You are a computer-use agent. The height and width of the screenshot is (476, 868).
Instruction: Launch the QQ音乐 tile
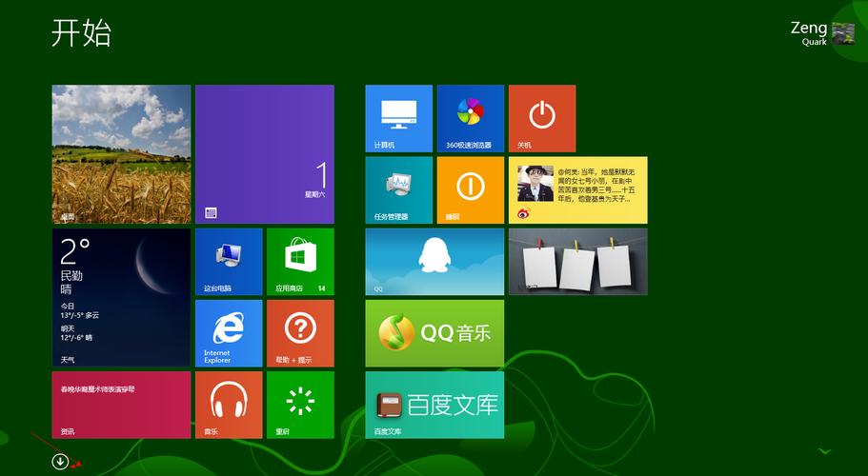434,333
